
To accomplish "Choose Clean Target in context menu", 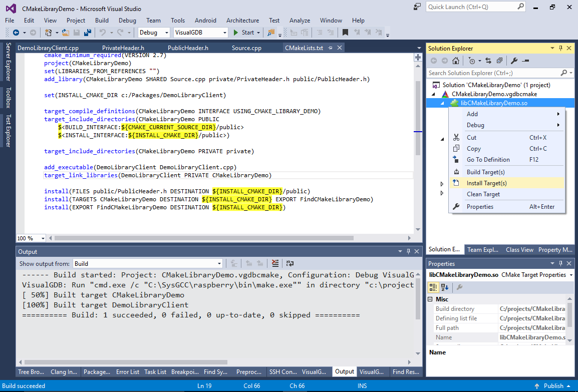I will point(506,194).
